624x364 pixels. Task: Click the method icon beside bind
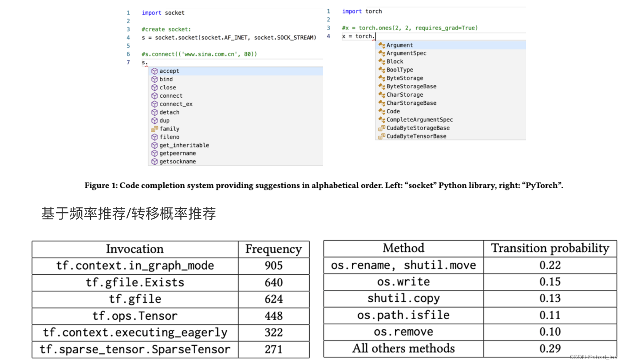click(x=154, y=79)
